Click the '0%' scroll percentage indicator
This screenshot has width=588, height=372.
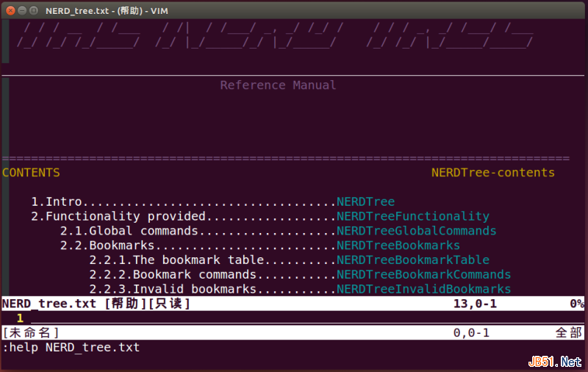(x=577, y=304)
